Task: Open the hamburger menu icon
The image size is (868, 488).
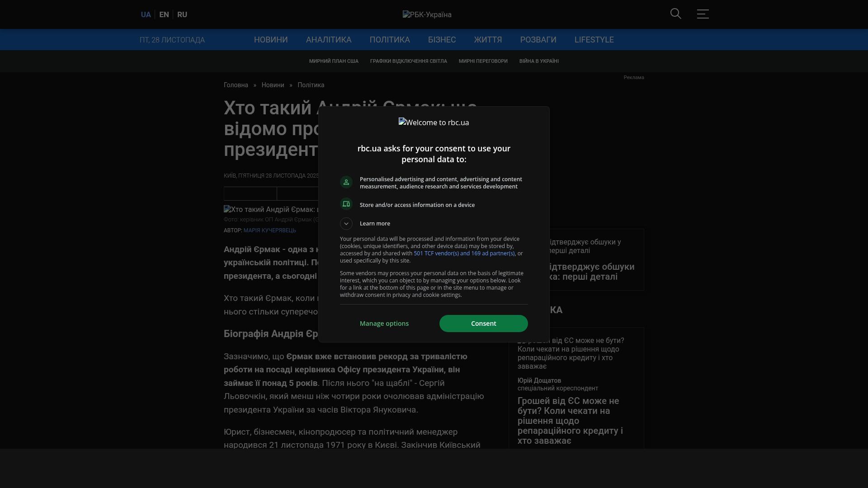Action: (x=703, y=14)
